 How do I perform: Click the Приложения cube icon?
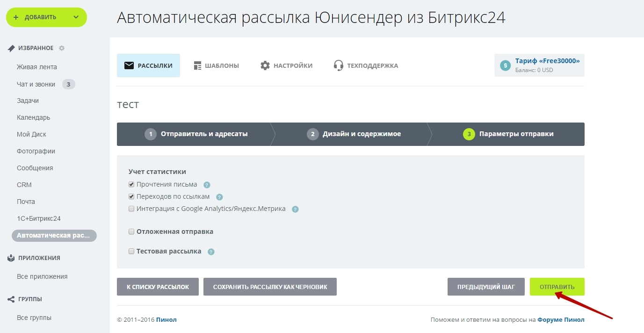click(11, 258)
